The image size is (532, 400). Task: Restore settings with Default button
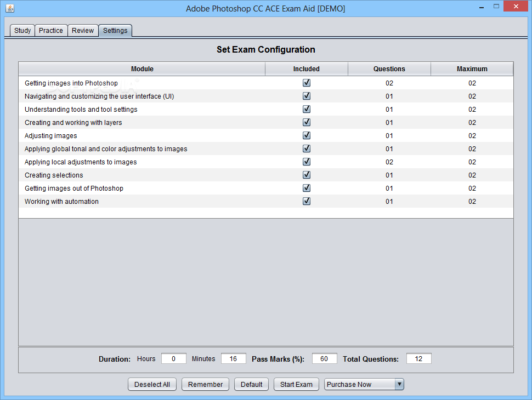click(251, 385)
